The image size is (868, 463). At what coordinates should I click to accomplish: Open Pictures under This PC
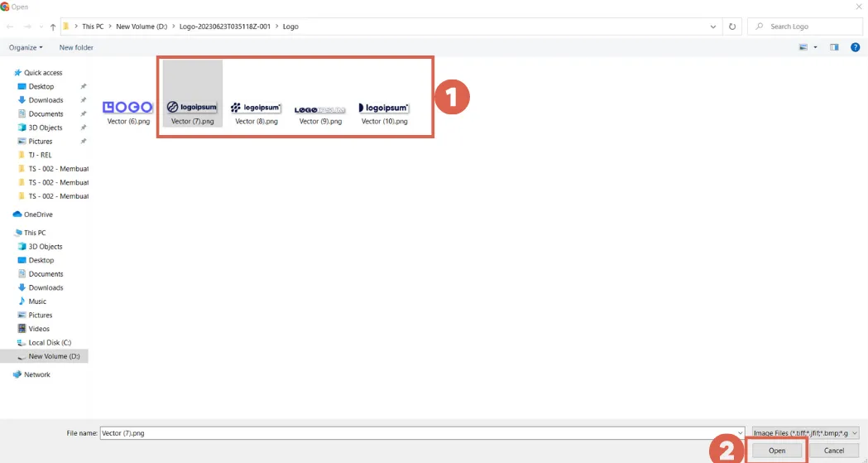[x=40, y=315]
